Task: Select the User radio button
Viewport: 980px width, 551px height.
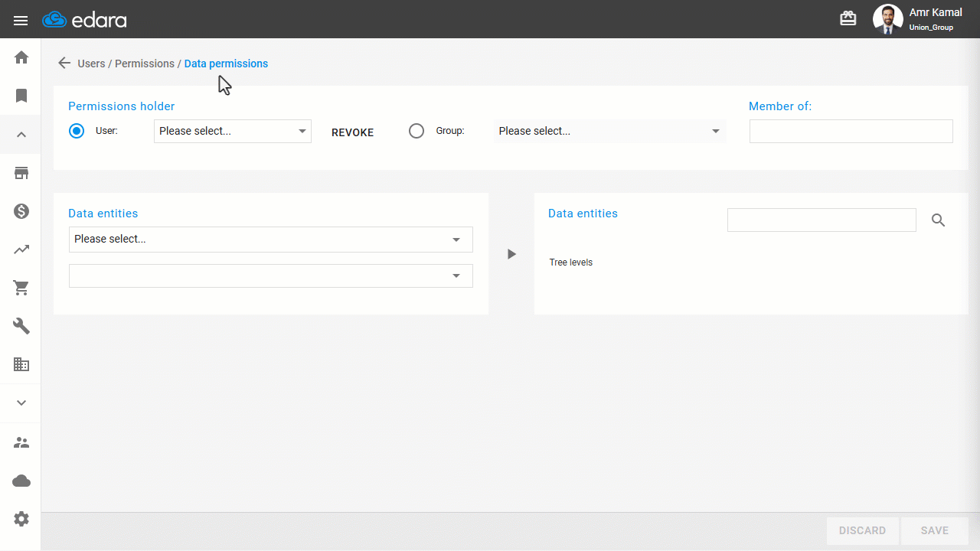Action: click(x=77, y=131)
